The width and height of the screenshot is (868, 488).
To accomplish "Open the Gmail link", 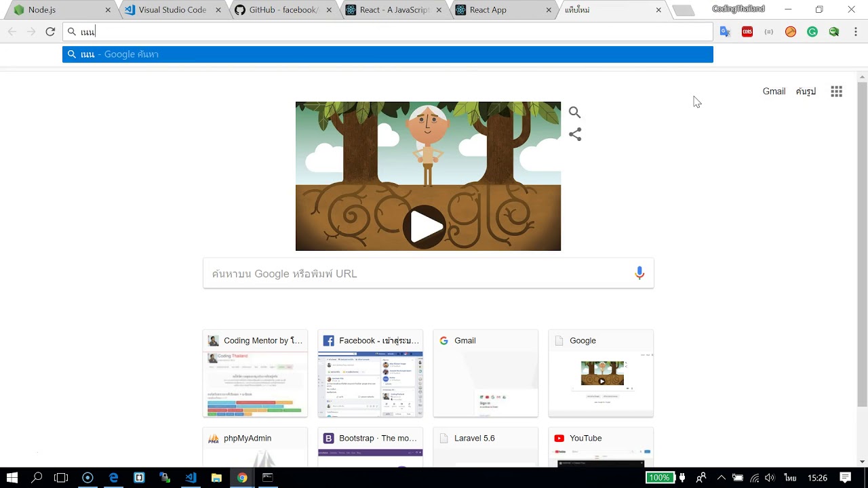I will (x=774, y=91).
